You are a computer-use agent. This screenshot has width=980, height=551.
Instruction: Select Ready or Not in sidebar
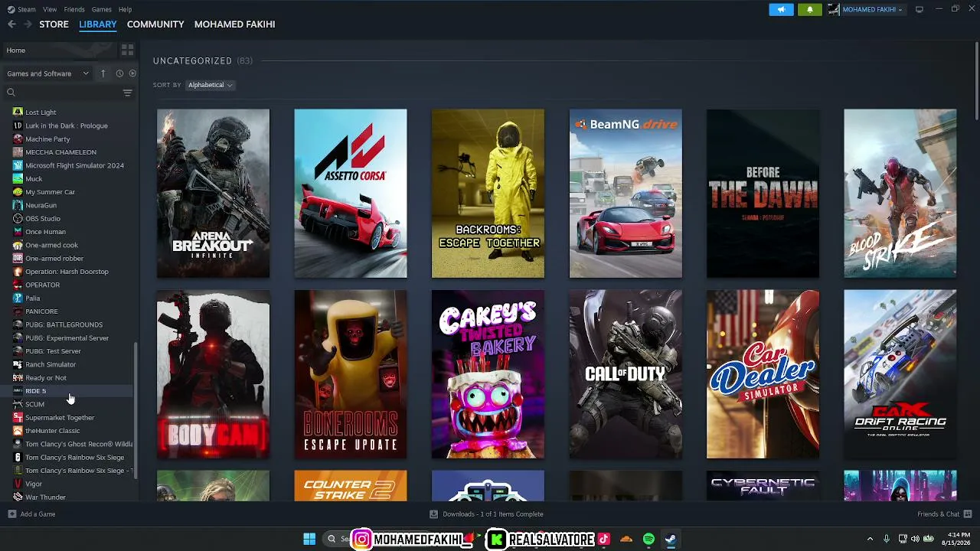(68, 378)
